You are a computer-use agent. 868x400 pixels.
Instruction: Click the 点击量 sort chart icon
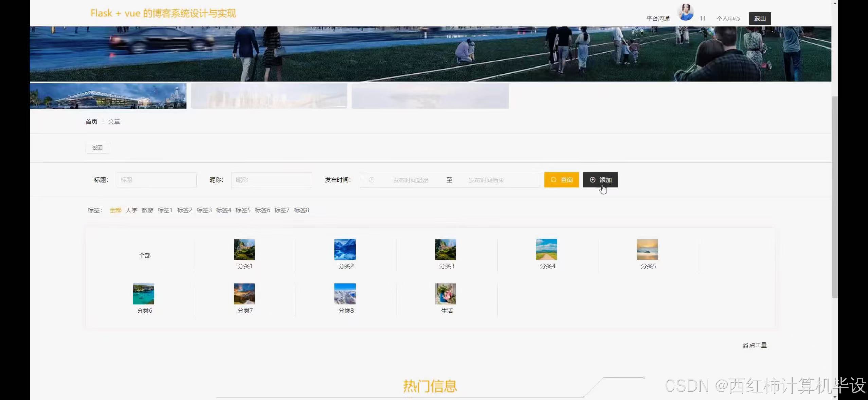click(745, 345)
